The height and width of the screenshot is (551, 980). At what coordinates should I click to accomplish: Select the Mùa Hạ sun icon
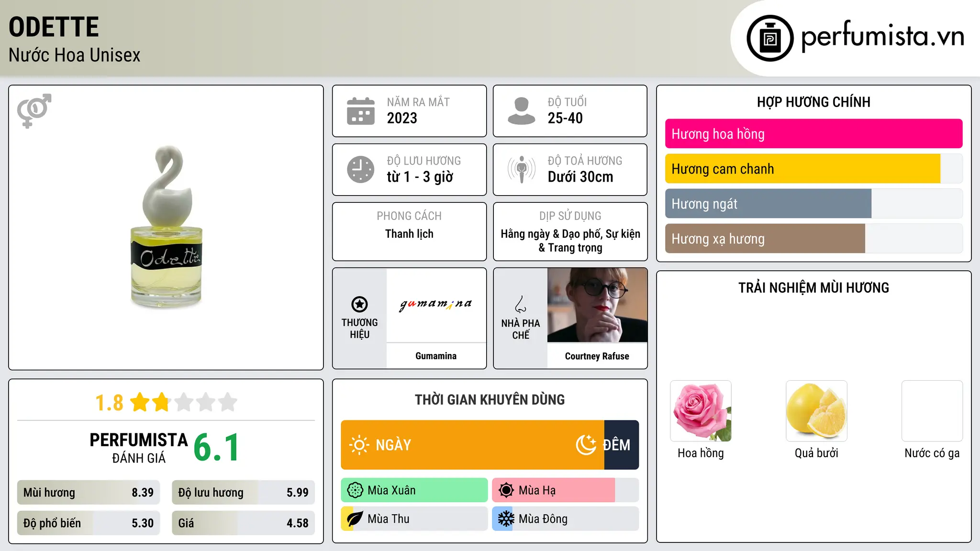(506, 490)
